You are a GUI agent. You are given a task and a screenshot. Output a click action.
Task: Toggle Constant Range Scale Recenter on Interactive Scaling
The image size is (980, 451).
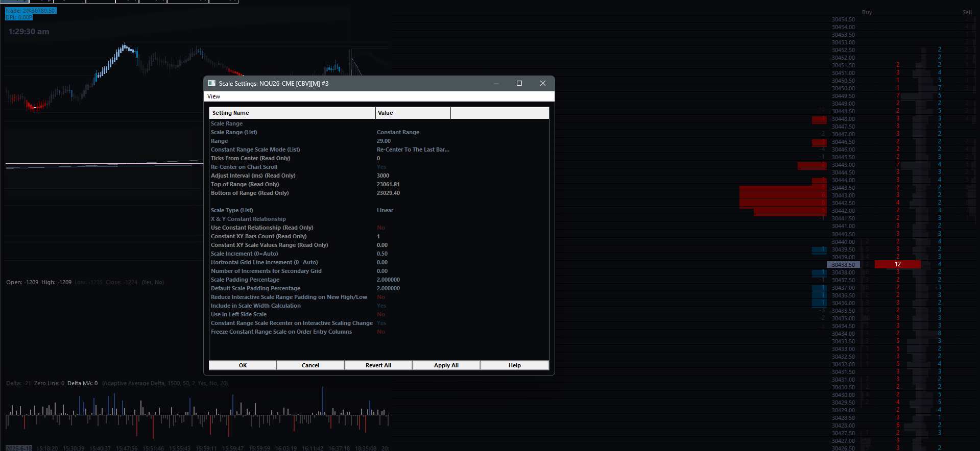point(381,323)
